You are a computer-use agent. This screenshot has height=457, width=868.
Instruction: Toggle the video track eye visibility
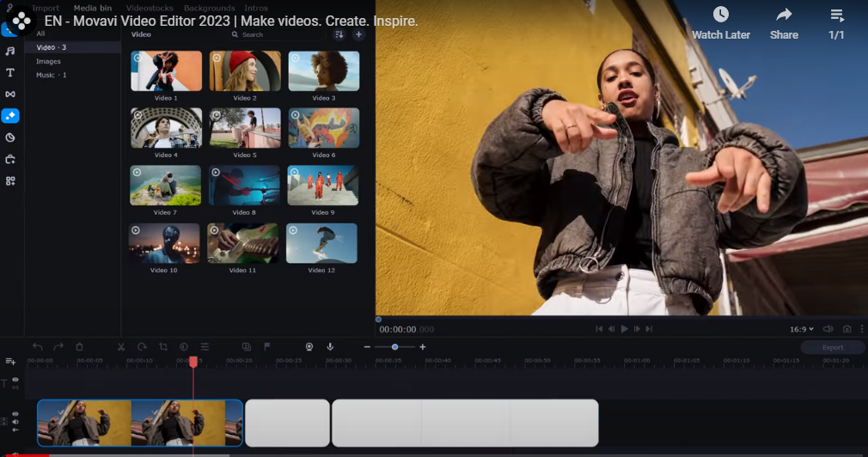pos(15,414)
